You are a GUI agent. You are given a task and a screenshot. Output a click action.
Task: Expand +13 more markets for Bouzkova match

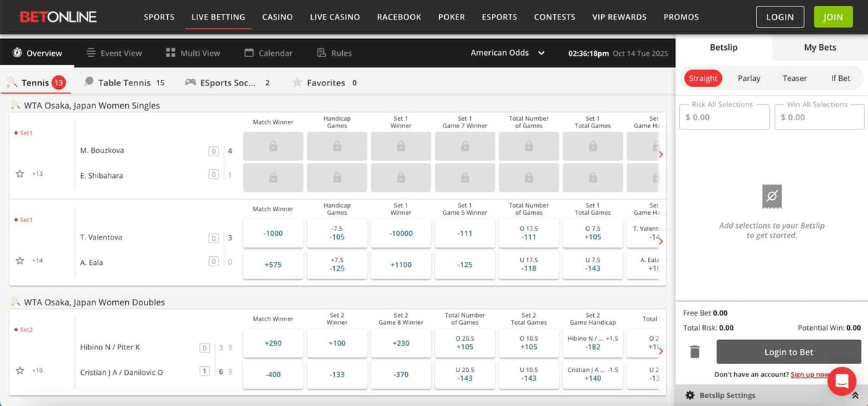pyautogui.click(x=38, y=174)
